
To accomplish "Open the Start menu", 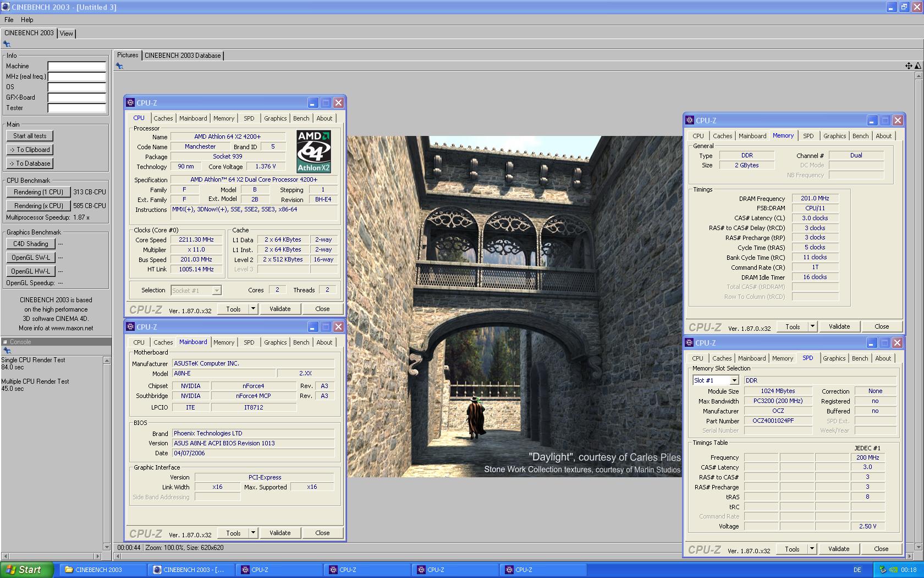I will click(27, 570).
